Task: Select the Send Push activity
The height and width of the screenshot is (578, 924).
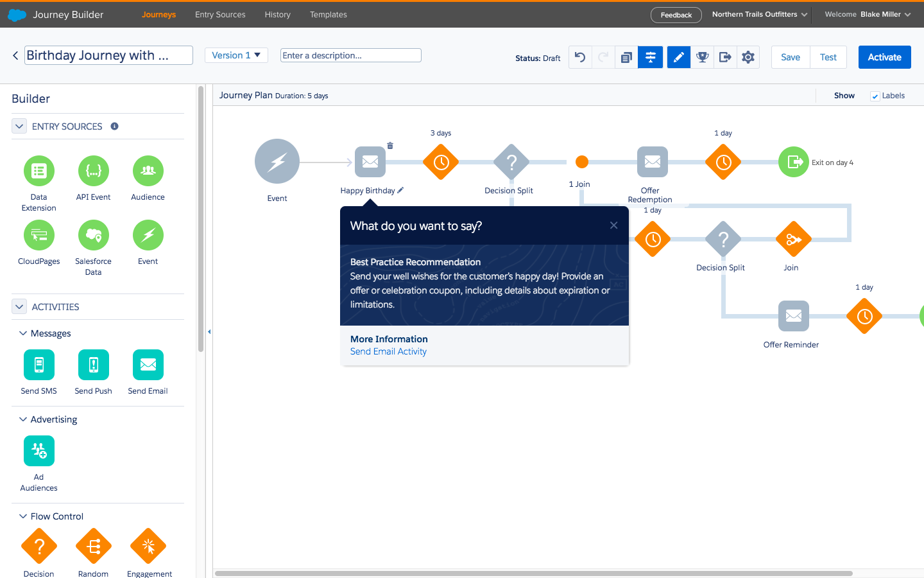Action: coord(94,365)
